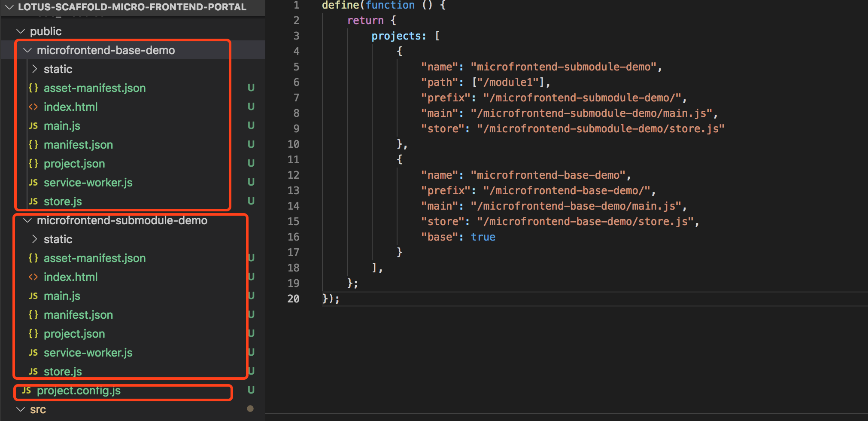This screenshot has width=868, height=421.
Task: Select microfrontend-base-demo folder name
Action: [x=106, y=50]
